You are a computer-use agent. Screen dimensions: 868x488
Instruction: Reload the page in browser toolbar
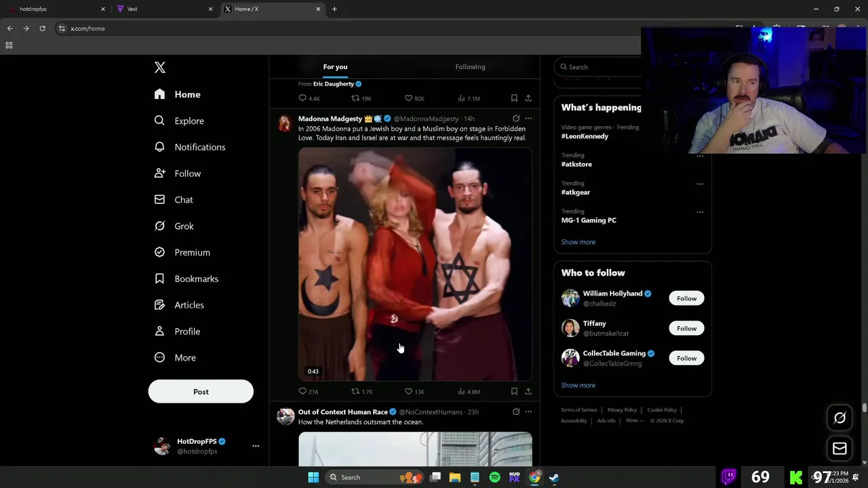click(x=42, y=28)
